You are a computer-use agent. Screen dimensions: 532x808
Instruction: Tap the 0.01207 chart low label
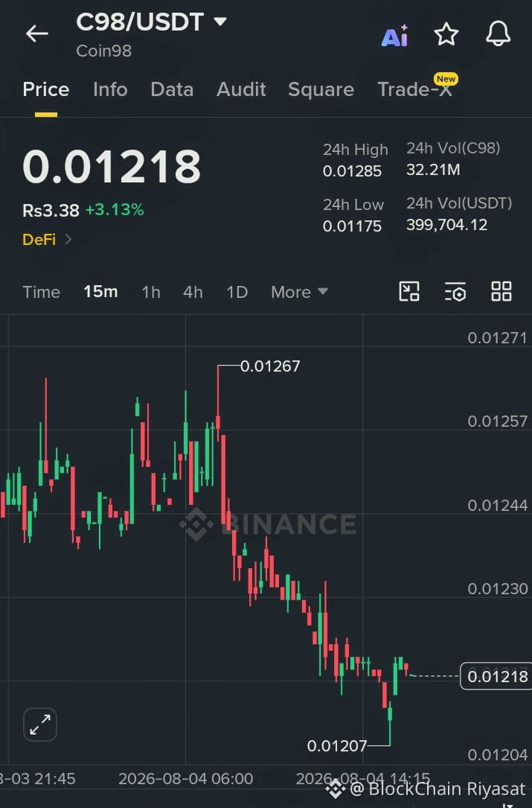[337, 745]
